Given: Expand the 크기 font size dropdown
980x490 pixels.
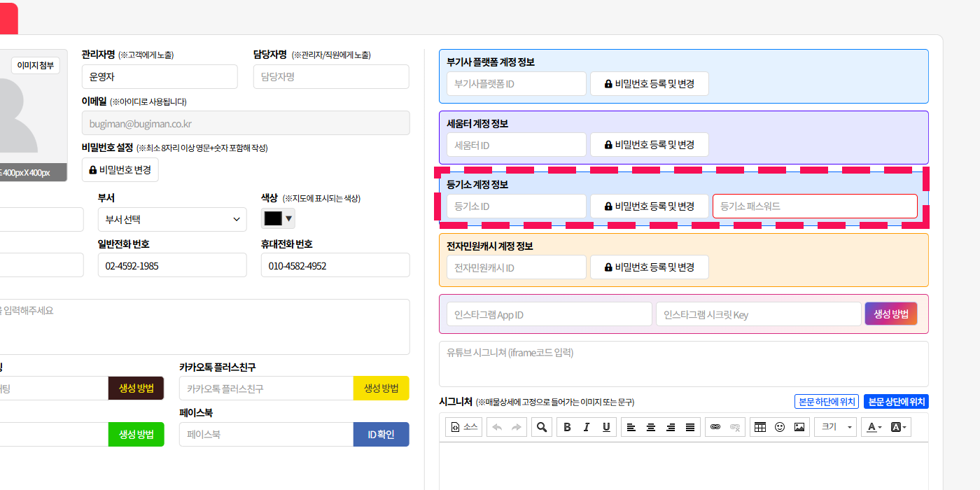Looking at the screenshot, I should tap(836, 427).
